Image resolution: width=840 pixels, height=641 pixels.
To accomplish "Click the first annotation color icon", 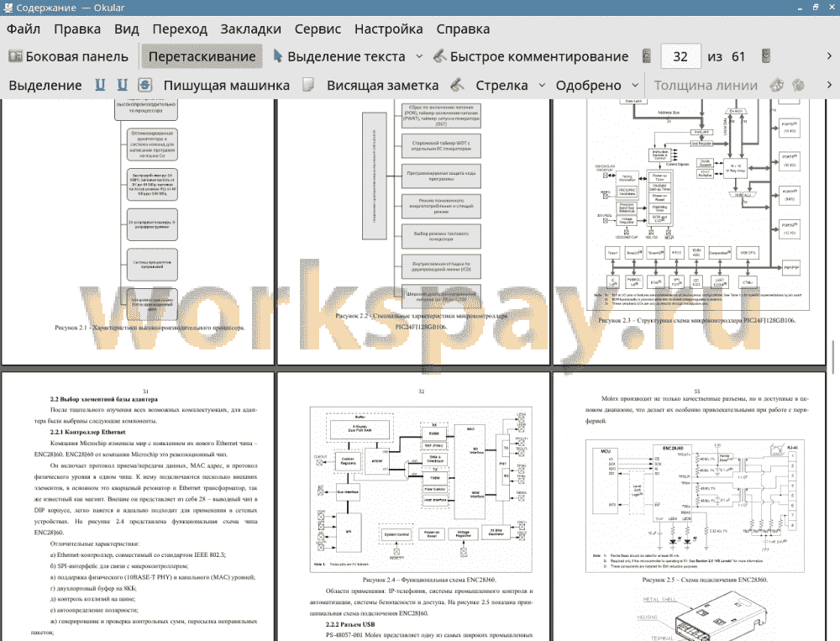I will click(x=776, y=85).
